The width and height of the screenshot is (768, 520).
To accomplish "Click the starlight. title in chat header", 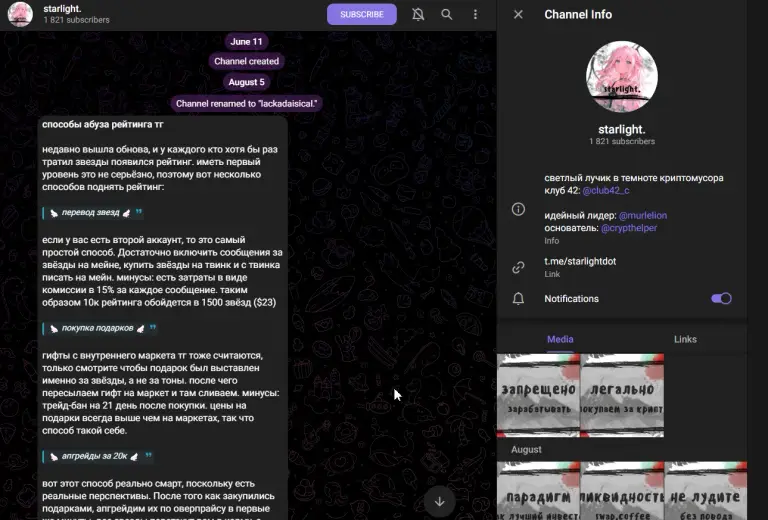I will (x=62, y=9).
